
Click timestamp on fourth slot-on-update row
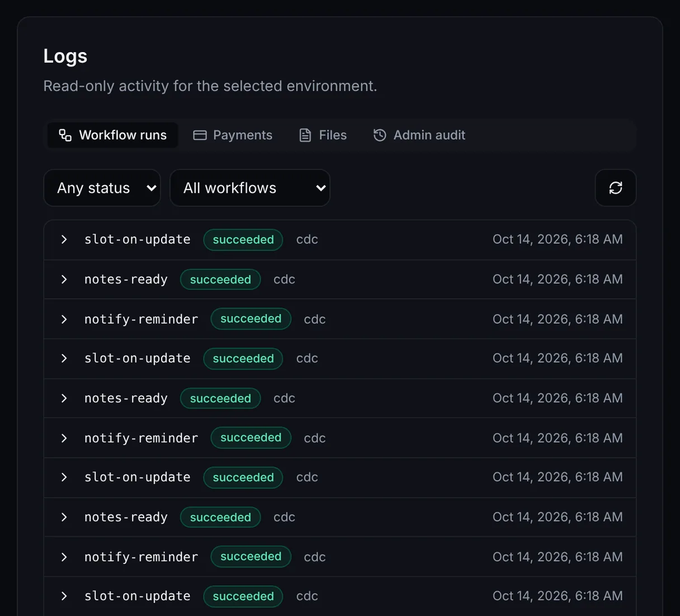[x=558, y=596]
